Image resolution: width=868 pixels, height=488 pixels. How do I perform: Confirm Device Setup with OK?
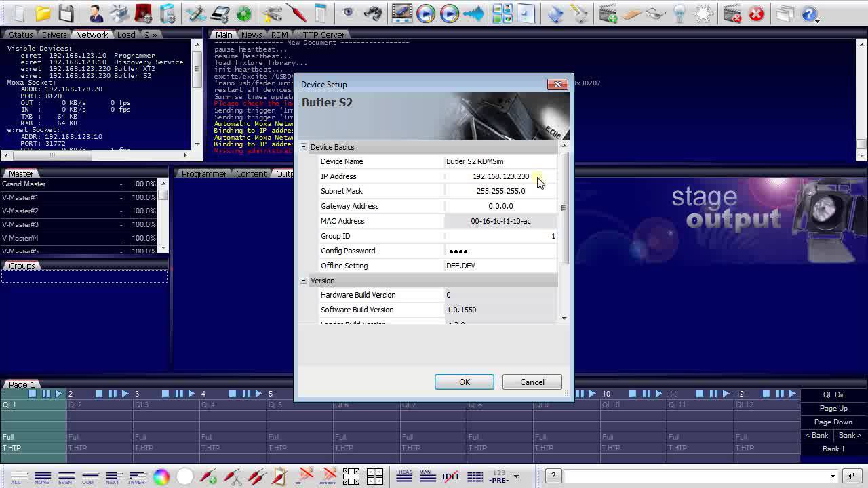pos(465,382)
